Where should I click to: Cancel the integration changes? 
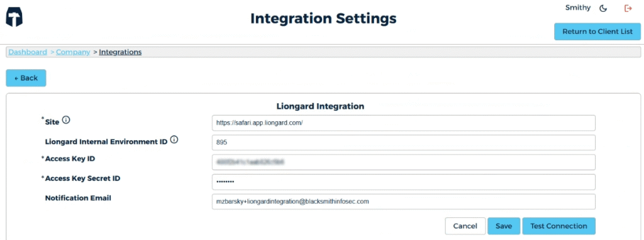[465, 226]
